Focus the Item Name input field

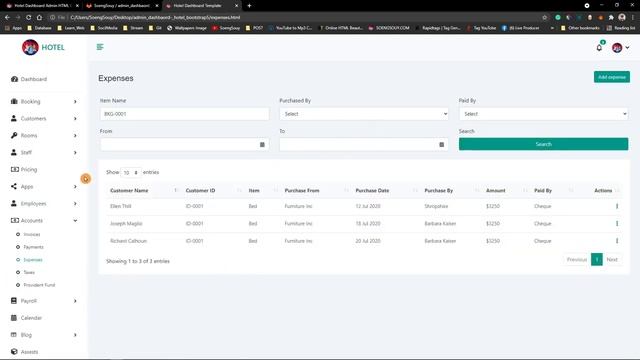(x=184, y=114)
